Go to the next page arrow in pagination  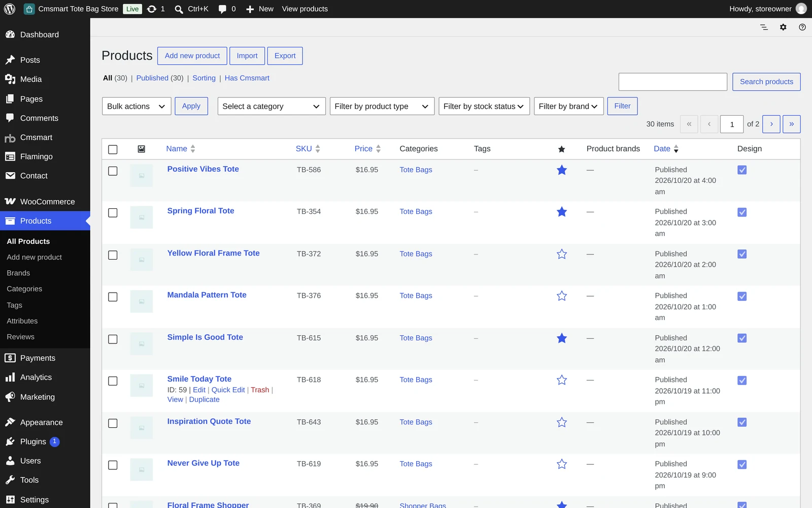pyautogui.click(x=771, y=124)
